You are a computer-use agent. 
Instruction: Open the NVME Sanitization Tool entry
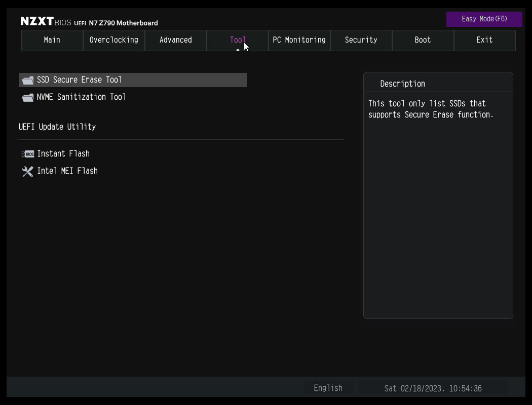pyautogui.click(x=82, y=97)
